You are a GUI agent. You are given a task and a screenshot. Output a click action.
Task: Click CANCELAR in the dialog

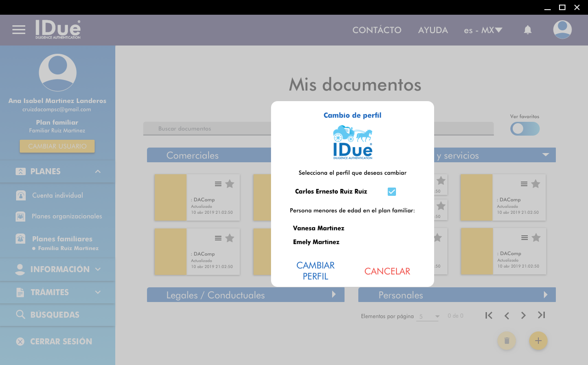387,271
